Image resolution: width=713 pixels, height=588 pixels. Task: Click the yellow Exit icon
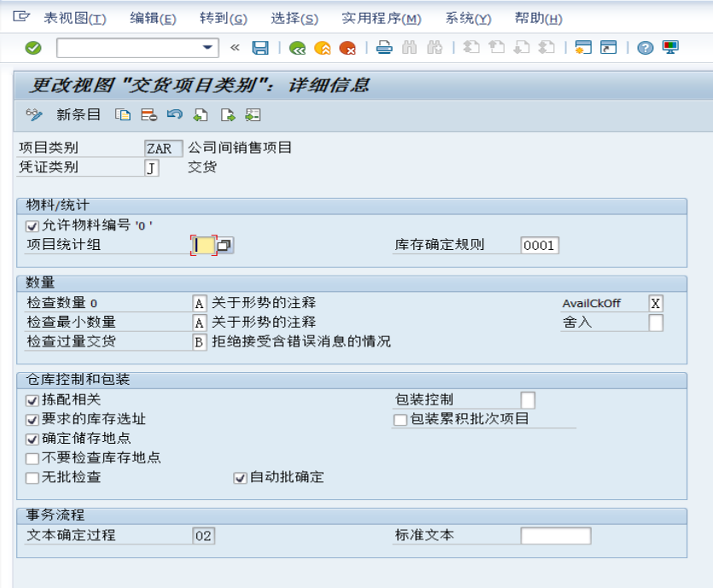pyautogui.click(x=323, y=48)
